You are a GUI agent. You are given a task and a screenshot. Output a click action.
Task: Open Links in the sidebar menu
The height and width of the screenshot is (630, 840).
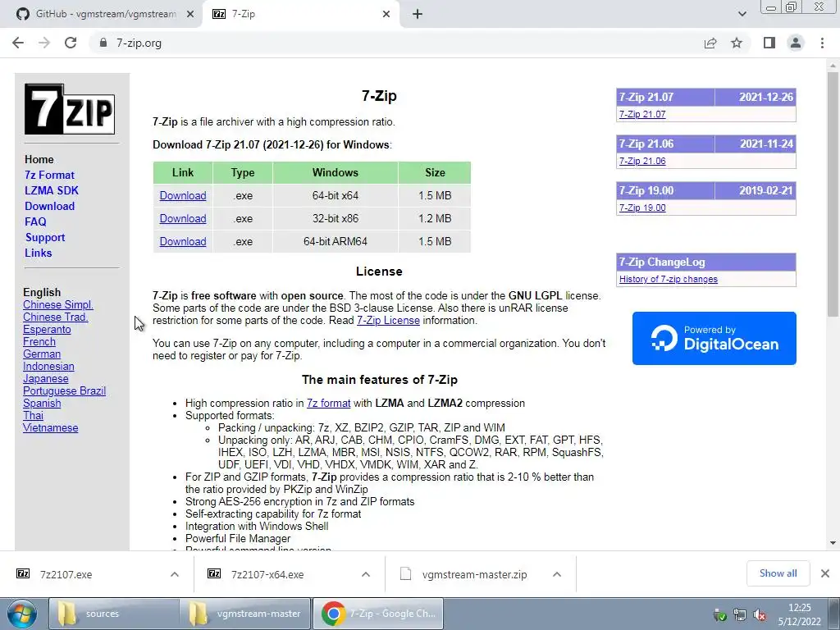click(x=38, y=253)
